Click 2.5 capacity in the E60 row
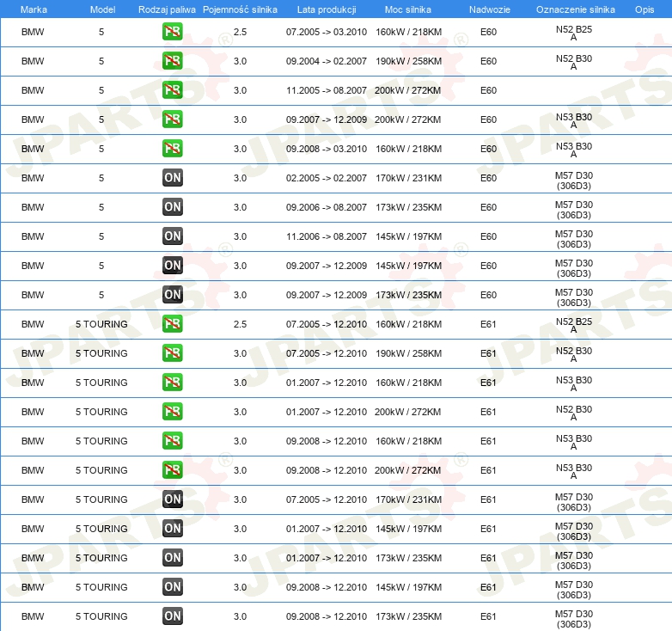Image resolution: width=672 pixels, height=631 pixels. [240, 32]
